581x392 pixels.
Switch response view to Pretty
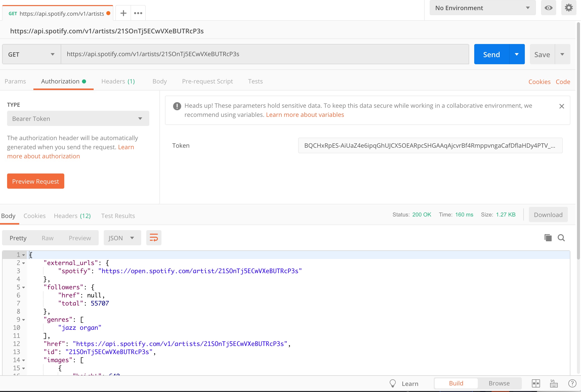pyautogui.click(x=18, y=238)
